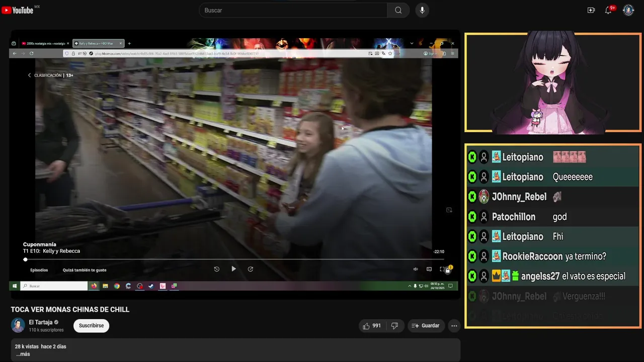Click the VTuber avatar camera panel
Image resolution: width=644 pixels, height=362 pixels.
point(552,83)
